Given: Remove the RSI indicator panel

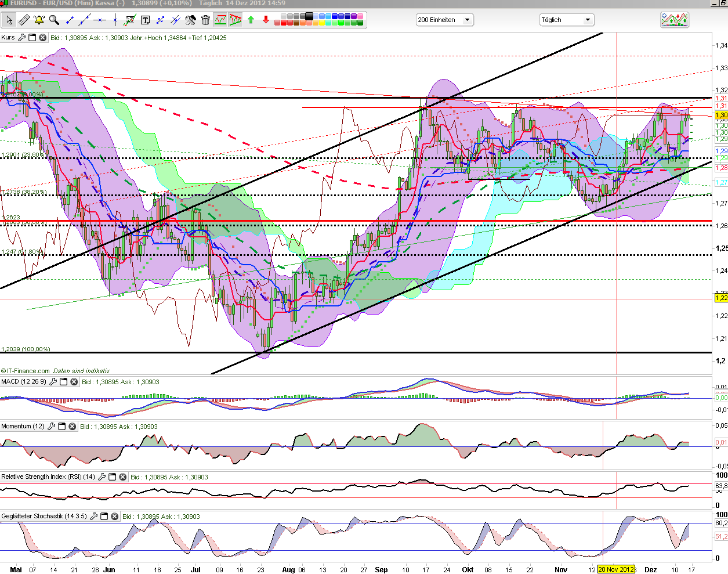Looking at the screenshot, I should 122,477.
